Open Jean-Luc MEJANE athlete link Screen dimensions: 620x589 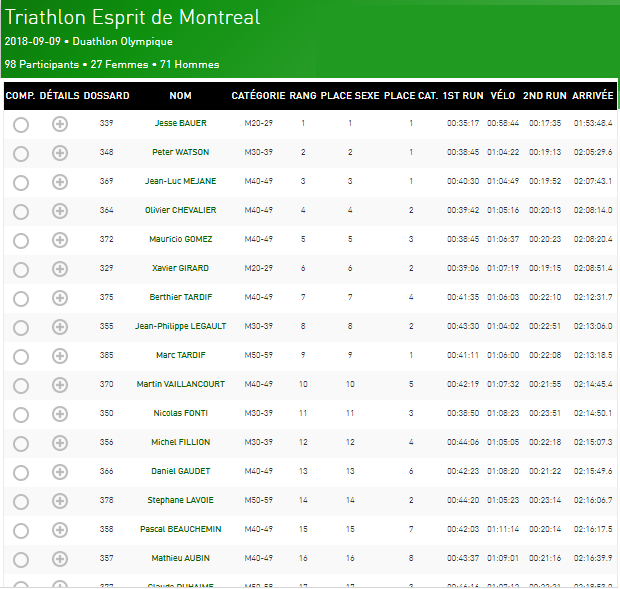coord(181,181)
